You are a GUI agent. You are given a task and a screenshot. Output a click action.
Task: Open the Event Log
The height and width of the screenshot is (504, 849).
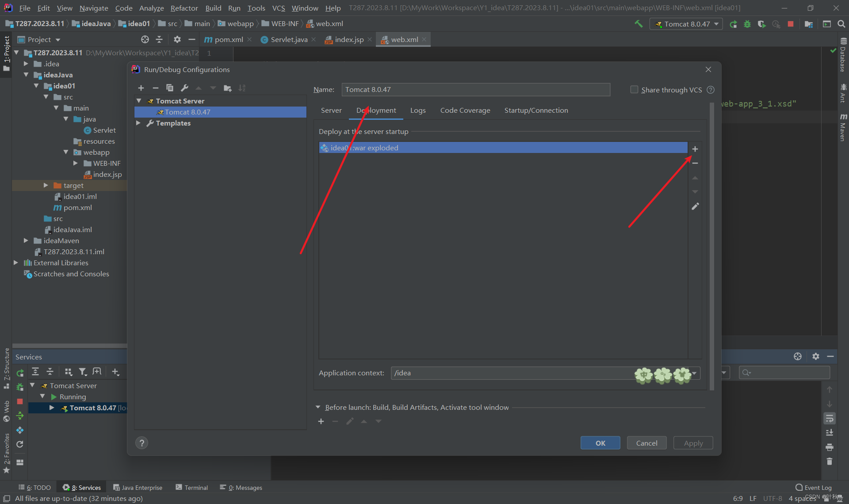pyautogui.click(x=814, y=487)
